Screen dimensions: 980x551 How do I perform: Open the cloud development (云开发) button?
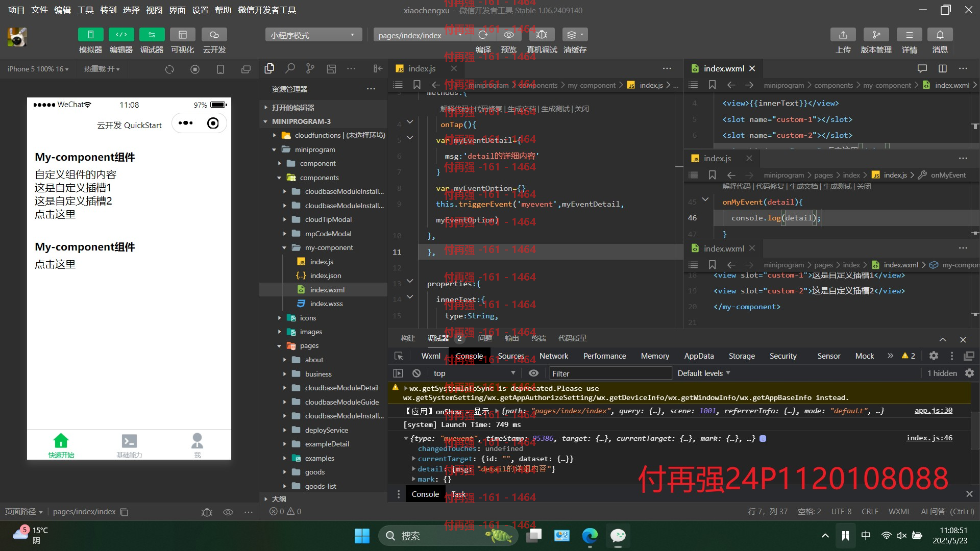pos(214,35)
